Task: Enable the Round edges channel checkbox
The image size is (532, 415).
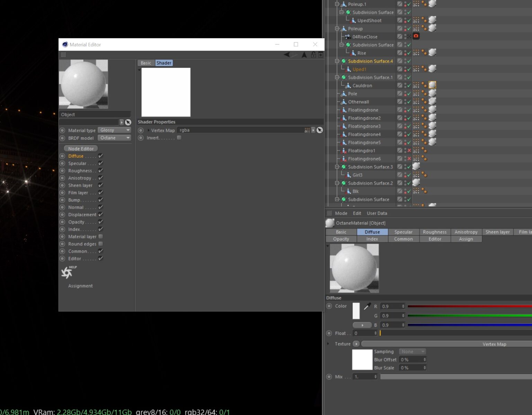Action: [100, 244]
